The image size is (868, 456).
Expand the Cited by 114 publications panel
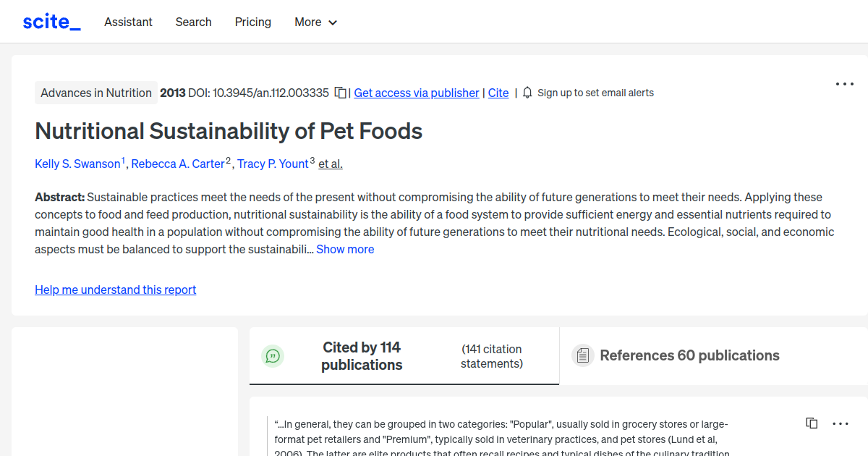[362, 355]
